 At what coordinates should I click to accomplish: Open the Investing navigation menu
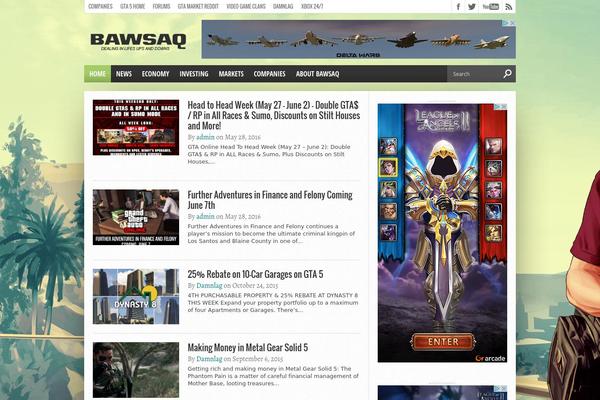pyautogui.click(x=194, y=73)
